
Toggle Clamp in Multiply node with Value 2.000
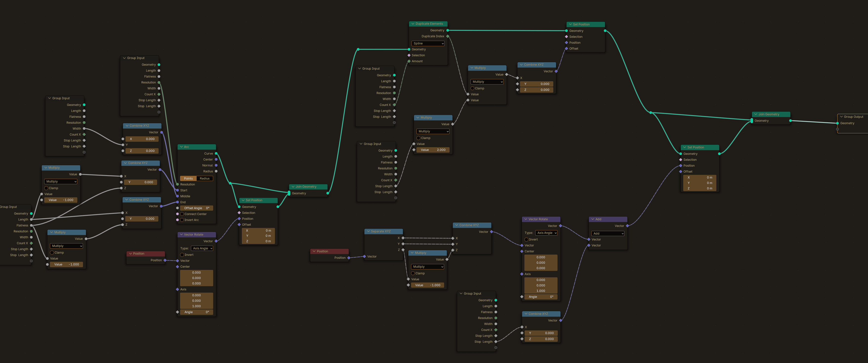click(x=418, y=138)
